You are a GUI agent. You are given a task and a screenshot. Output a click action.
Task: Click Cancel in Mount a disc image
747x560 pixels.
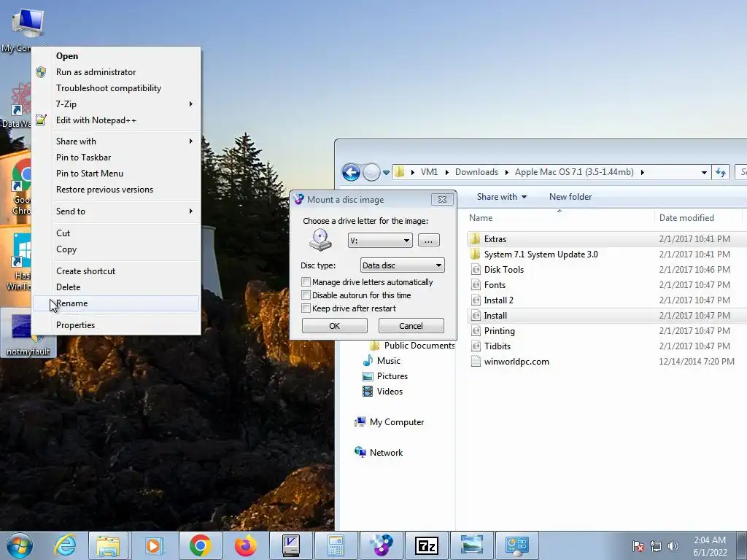coord(411,326)
